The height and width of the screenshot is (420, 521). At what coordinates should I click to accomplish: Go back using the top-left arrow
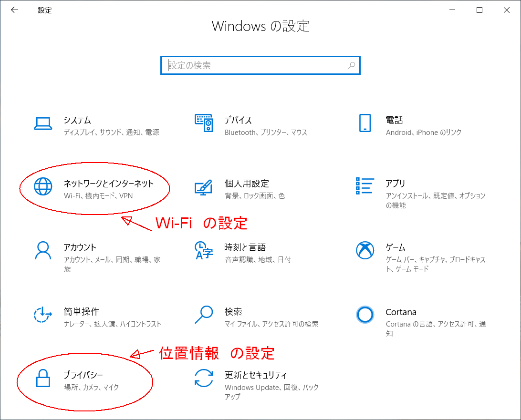click(x=14, y=10)
